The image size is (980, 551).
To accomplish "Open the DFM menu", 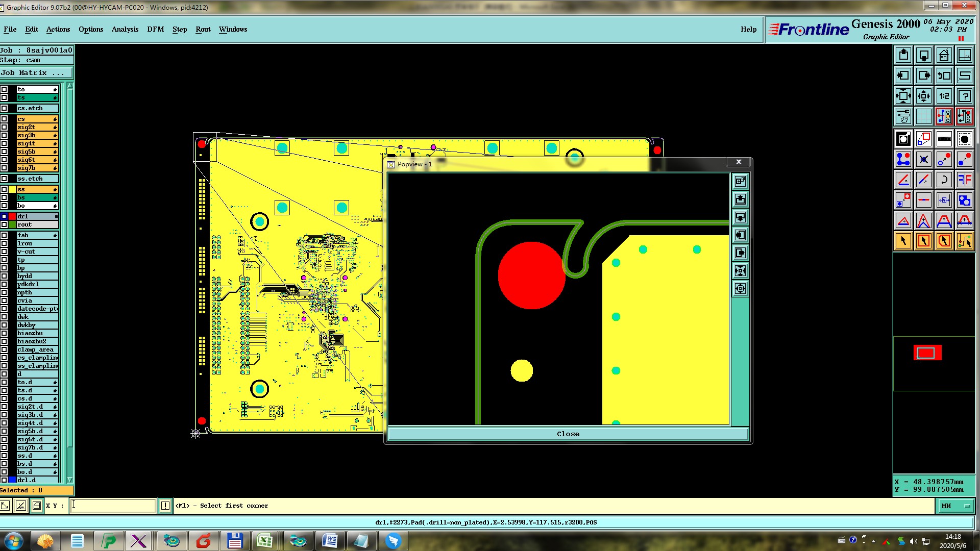I will (x=155, y=29).
